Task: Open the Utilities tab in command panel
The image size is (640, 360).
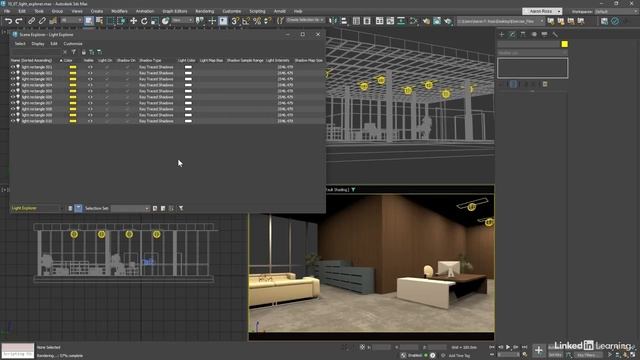Action: [x=555, y=35]
